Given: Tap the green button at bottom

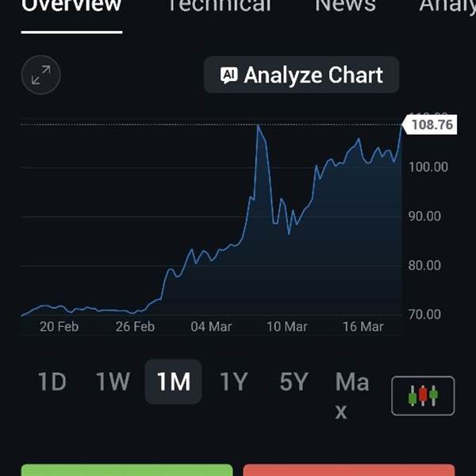Looking at the screenshot, I should [127, 470].
